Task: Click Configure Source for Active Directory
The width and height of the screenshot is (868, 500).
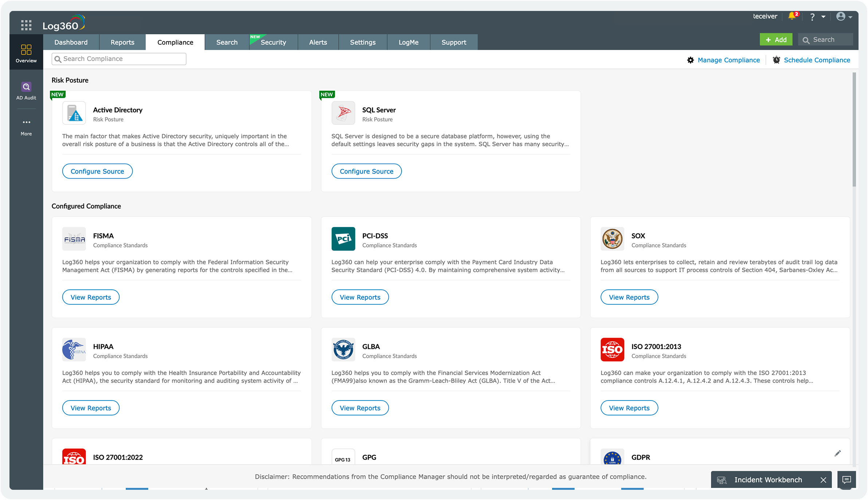Action: pyautogui.click(x=97, y=171)
